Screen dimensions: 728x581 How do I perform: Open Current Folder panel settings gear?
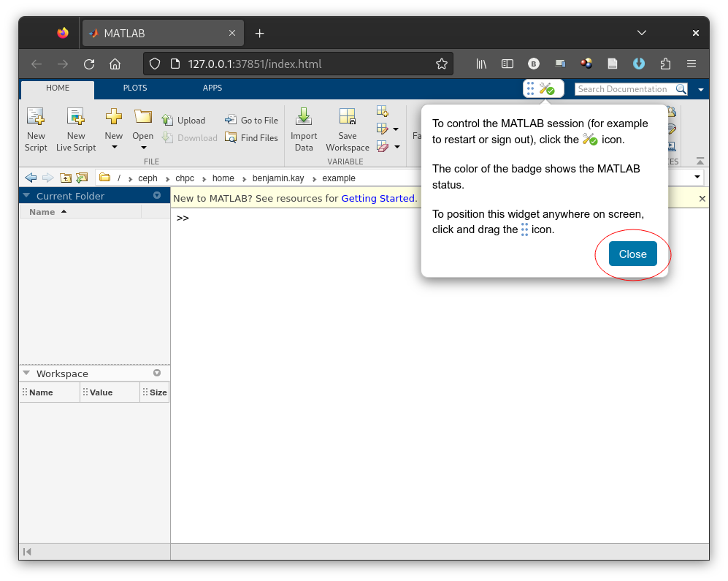156,195
